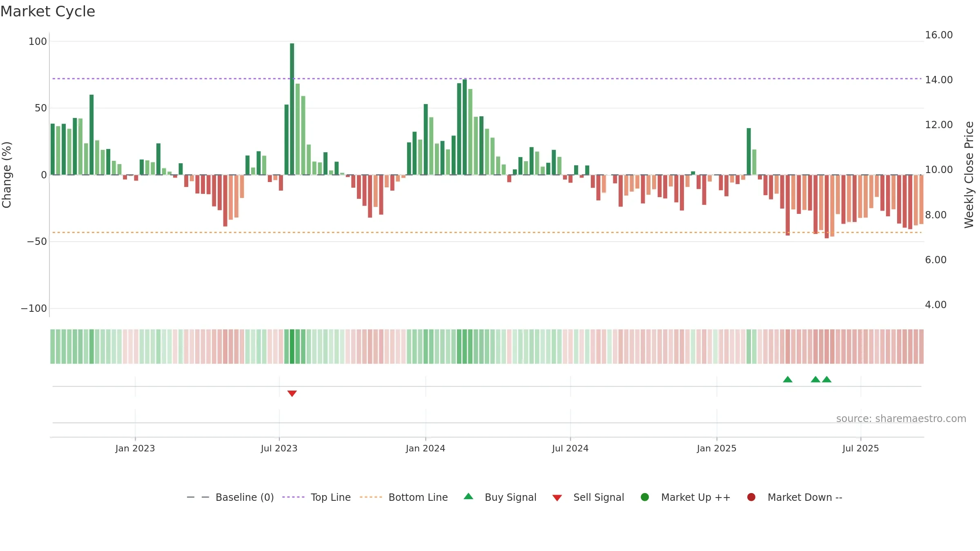The width and height of the screenshot is (980, 551).
Task: Toggle the Market Down -- legend entry
Action: tap(794, 497)
